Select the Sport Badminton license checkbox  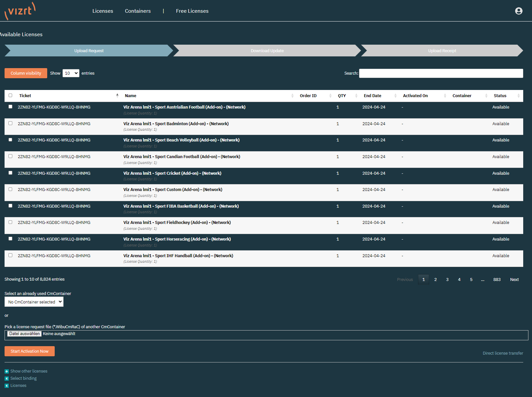click(10, 123)
